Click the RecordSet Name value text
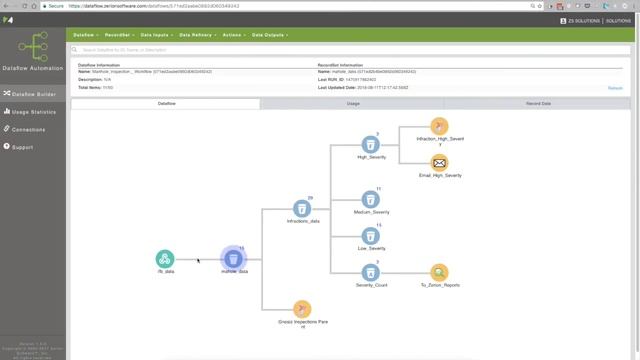The image size is (640, 360). tap(373, 72)
